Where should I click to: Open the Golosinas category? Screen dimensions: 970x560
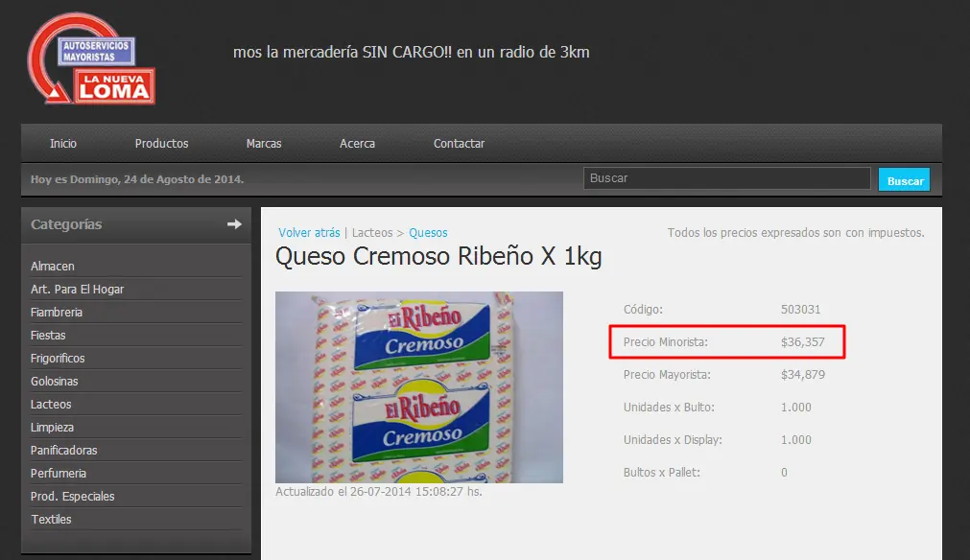tap(55, 382)
